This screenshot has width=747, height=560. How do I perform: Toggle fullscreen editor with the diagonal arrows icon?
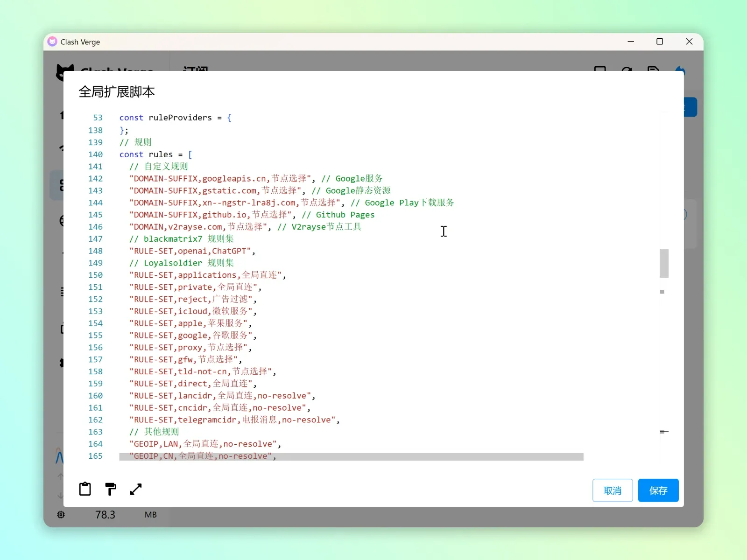point(136,489)
